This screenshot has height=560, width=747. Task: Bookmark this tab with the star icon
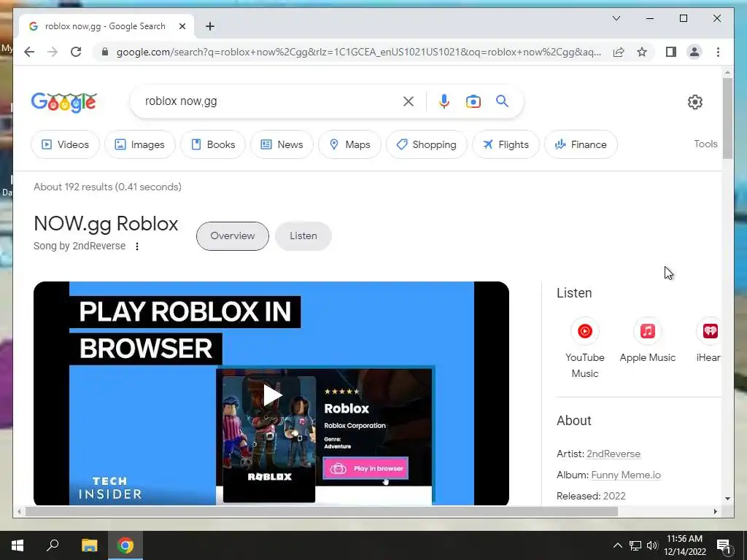coord(642,52)
